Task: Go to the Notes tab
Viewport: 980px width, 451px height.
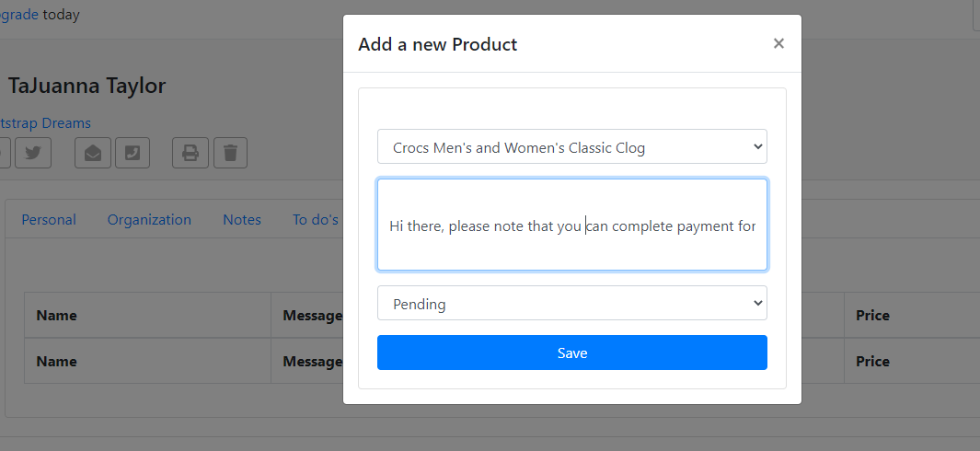Action: point(242,220)
